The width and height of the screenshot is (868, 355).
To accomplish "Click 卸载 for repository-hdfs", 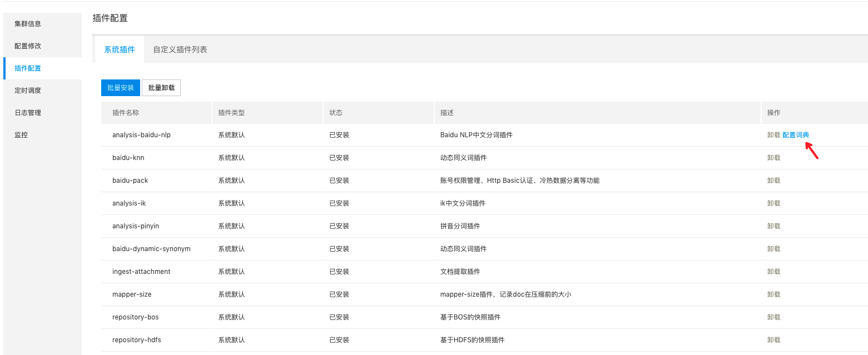I will tap(773, 340).
